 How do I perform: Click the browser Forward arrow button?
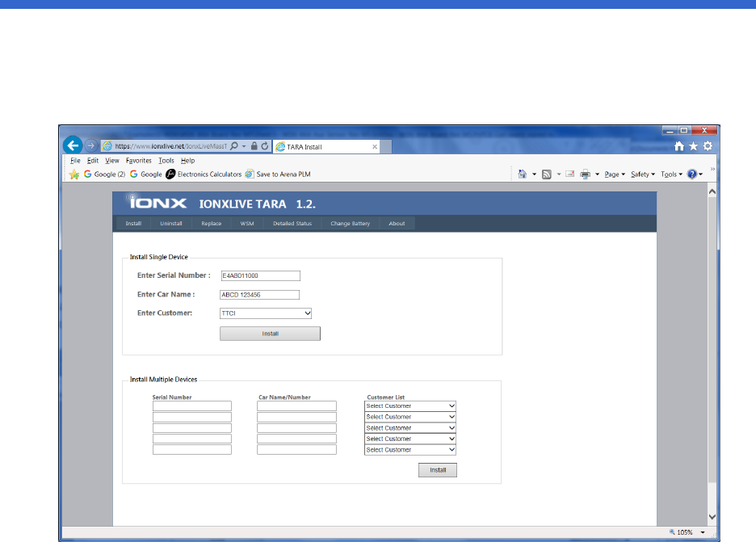[x=90, y=145]
